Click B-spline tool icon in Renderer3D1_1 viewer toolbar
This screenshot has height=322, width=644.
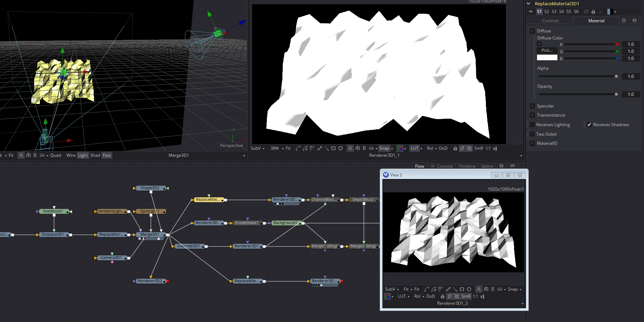(x=305, y=148)
